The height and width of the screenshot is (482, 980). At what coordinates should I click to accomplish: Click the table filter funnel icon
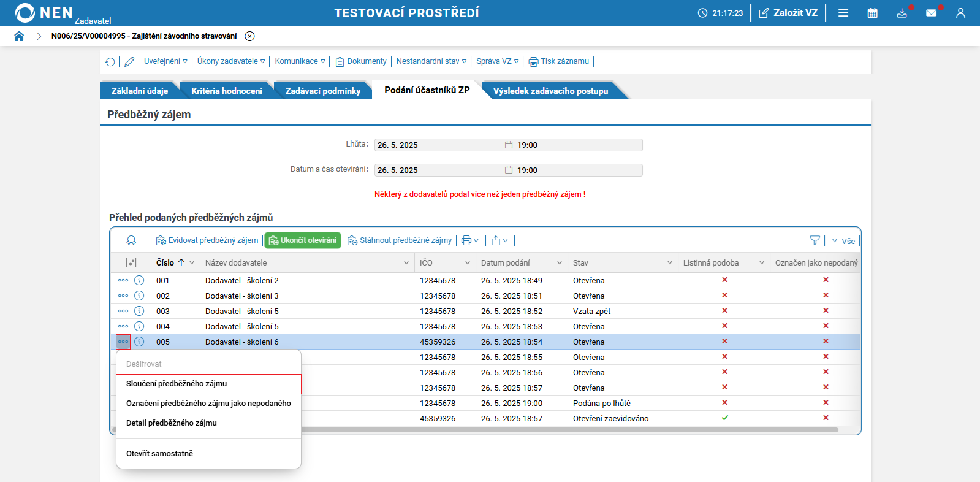click(815, 240)
